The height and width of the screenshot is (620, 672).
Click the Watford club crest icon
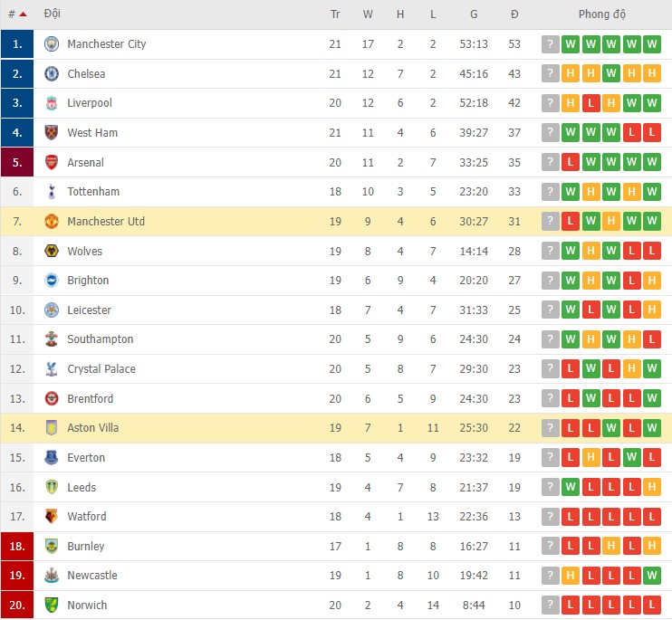tap(52, 517)
